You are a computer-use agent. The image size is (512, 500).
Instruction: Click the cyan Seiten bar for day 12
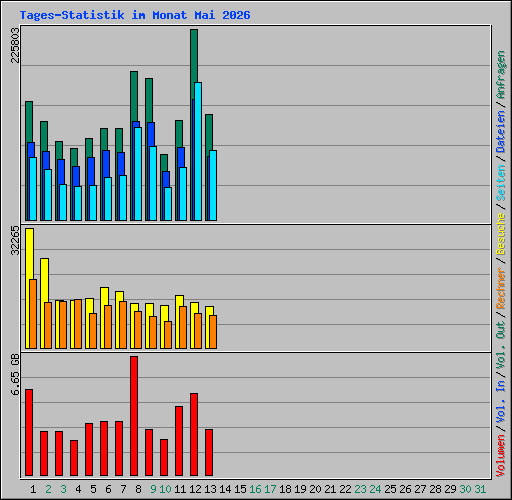click(x=198, y=152)
